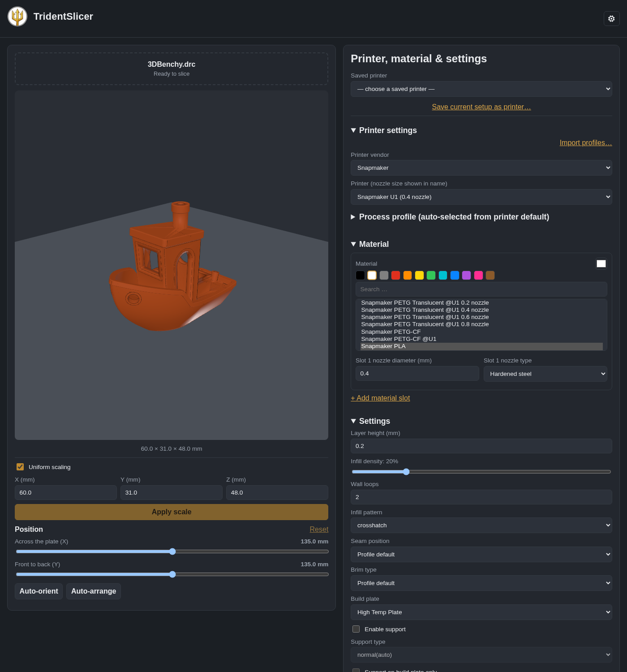The width and height of the screenshot is (627, 672).
Task: Click the Save current setup as printer link
Action: pos(481,107)
